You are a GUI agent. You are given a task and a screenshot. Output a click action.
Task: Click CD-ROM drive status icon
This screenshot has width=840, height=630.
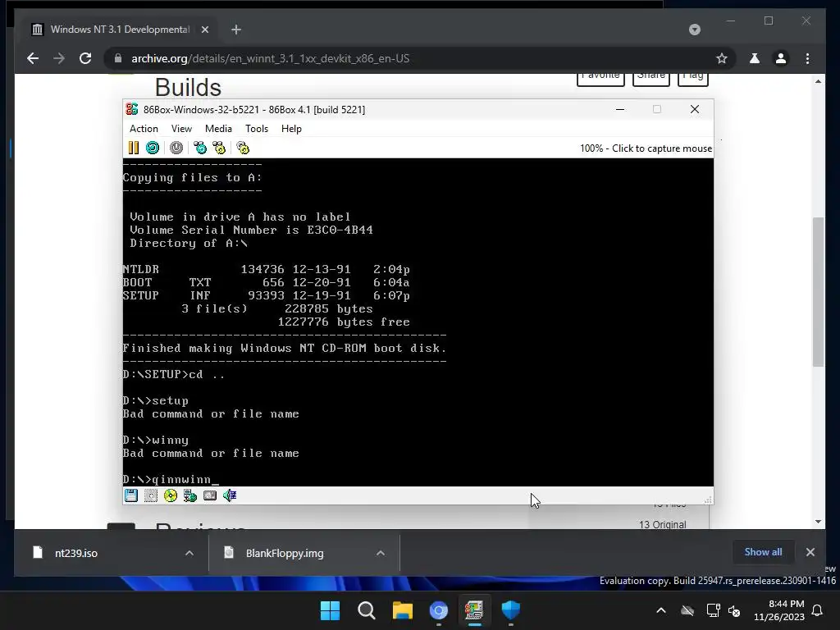171,495
